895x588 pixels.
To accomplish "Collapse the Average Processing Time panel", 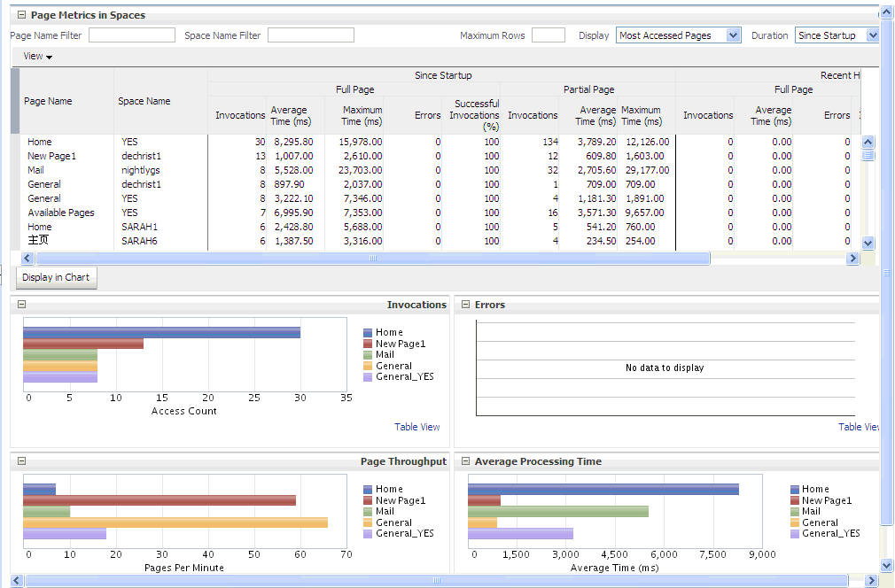I will [465, 461].
